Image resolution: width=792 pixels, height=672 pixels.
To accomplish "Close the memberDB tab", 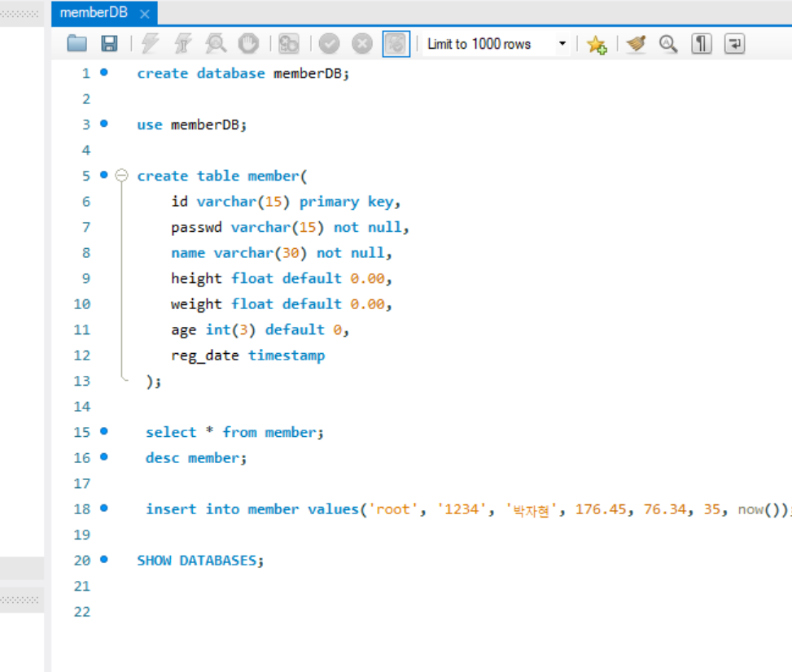I will click(144, 14).
